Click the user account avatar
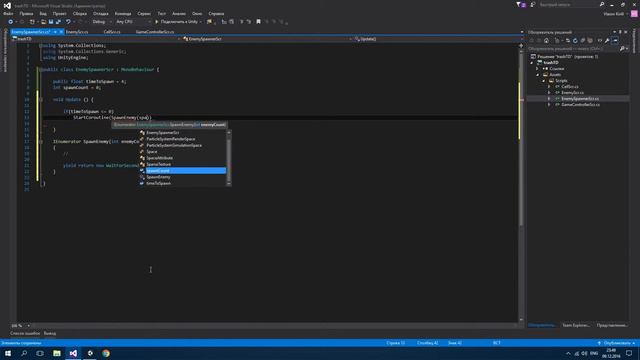Image resolution: width=640 pixels, height=360 pixels. click(x=634, y=13)
